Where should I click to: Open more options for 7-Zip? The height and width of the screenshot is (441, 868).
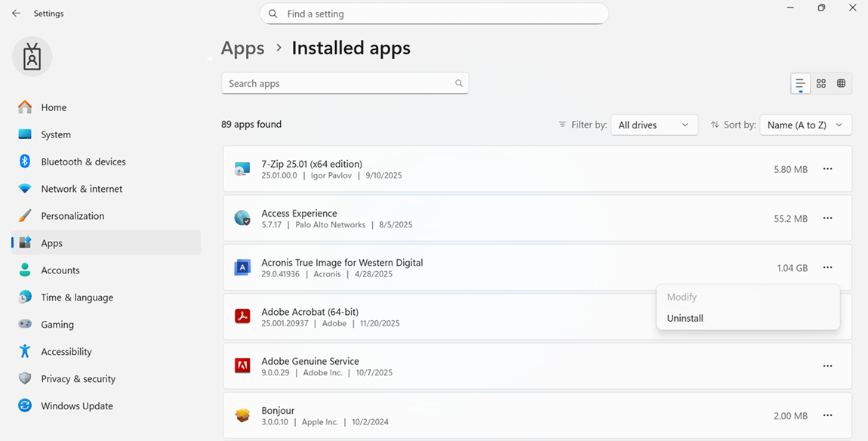[x=827, y=169]
